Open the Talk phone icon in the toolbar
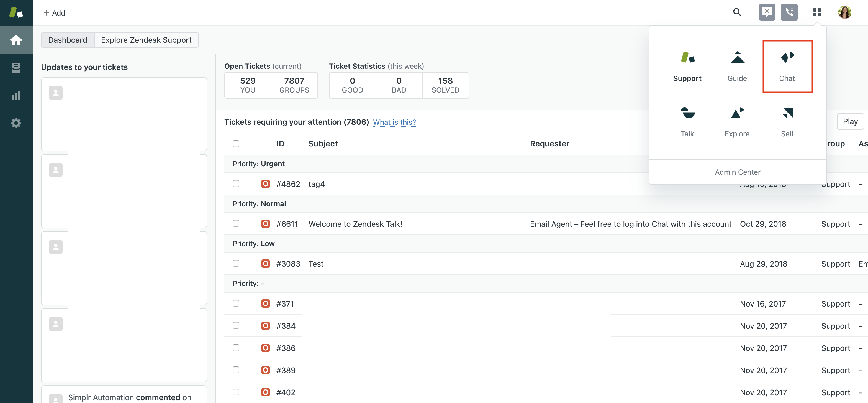868x403 pixels. tap(789, 12)
